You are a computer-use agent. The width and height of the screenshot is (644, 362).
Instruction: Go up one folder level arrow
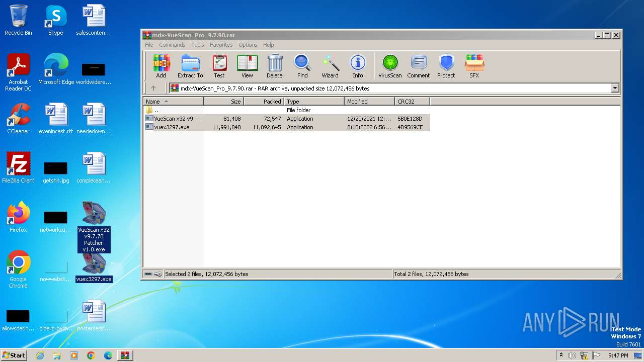click(x=153, y=88)
